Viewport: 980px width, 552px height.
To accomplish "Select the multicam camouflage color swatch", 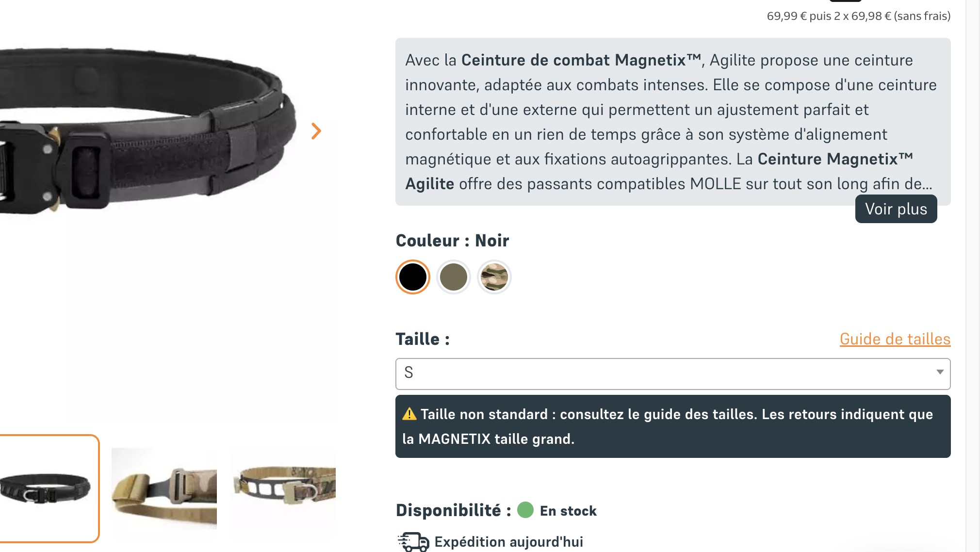I will (x=494, y=277).
